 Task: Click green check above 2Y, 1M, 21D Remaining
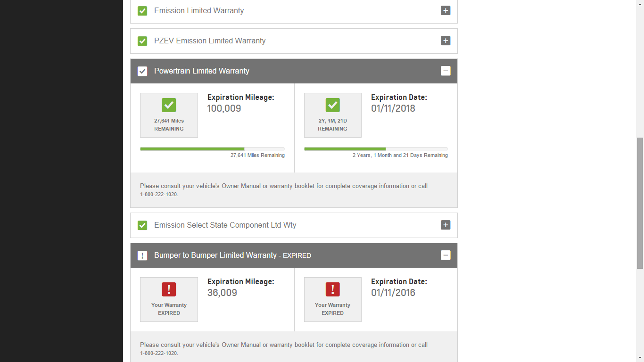click(x=332, y=105)
